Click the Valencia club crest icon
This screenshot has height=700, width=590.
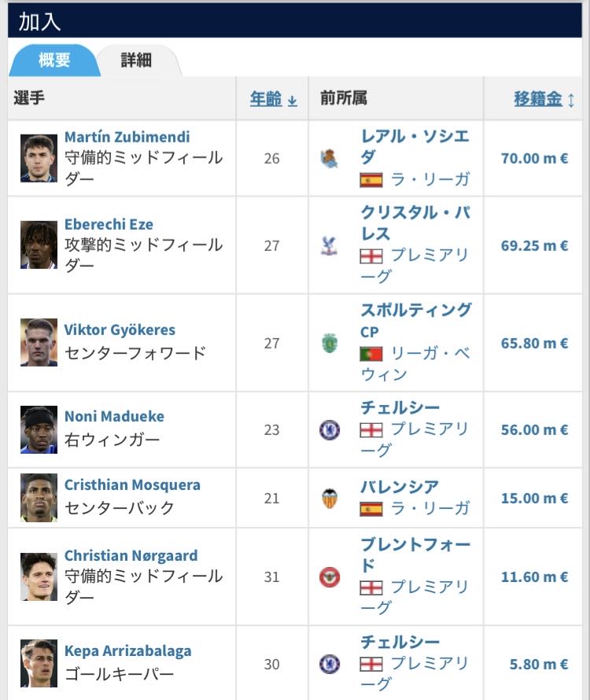pyautogui.click(x=330, y=498)
